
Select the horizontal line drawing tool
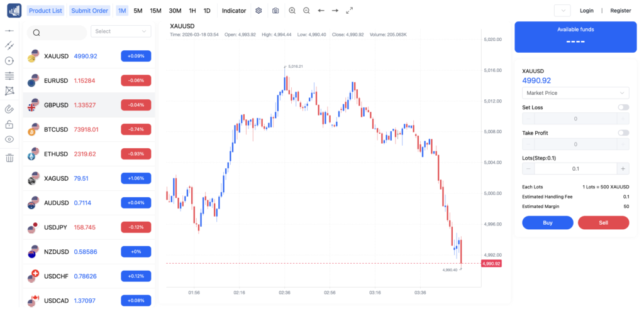pos(9,31)
